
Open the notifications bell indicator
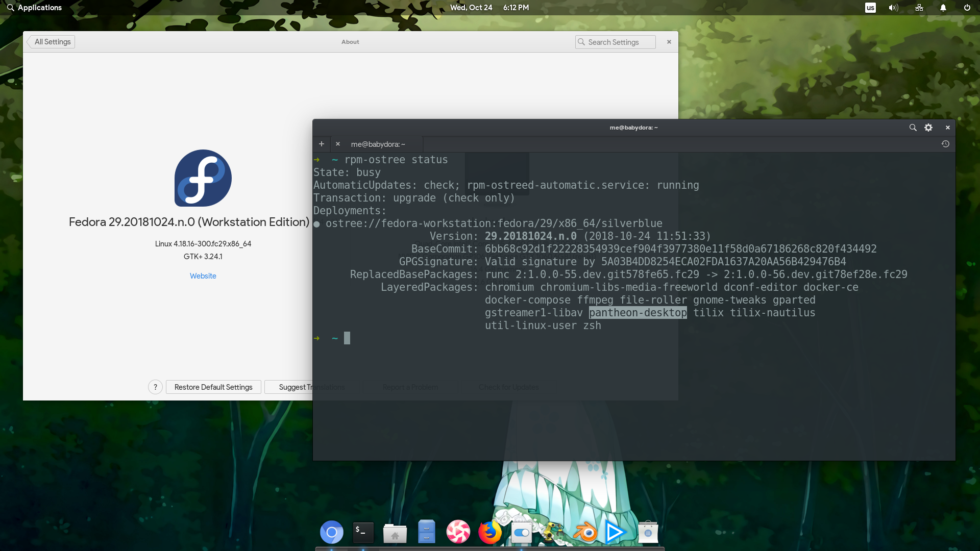pos(943,8)
